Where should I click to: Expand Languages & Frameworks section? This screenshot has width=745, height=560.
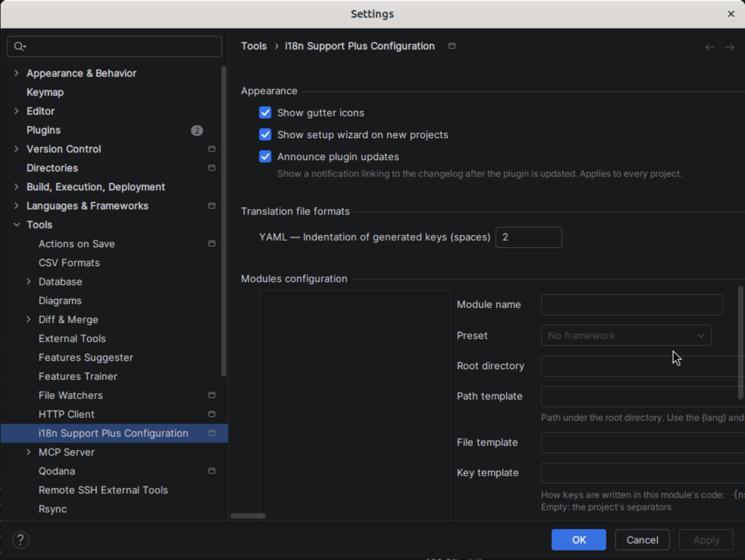tap(16, 206)
